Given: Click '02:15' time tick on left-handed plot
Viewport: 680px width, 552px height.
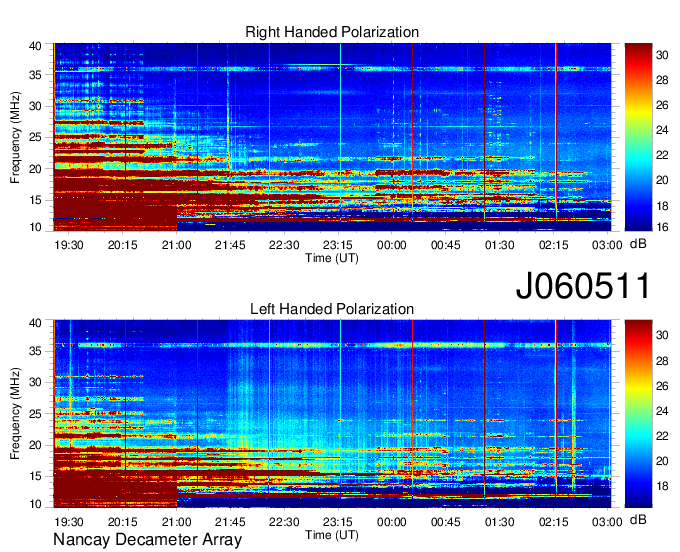Looking at the screenshot, I should point(553,522).
